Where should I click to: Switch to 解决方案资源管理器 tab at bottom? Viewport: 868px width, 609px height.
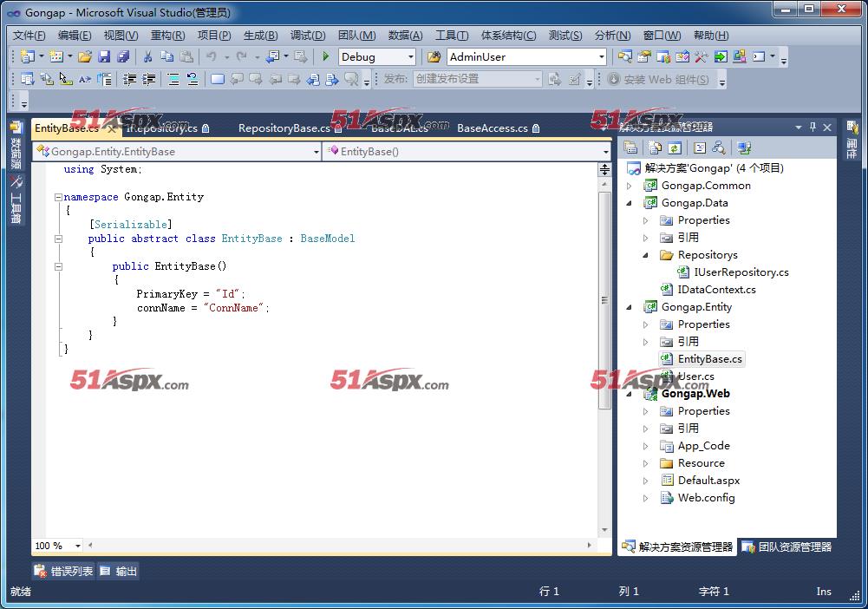click(x=677, y=547)
